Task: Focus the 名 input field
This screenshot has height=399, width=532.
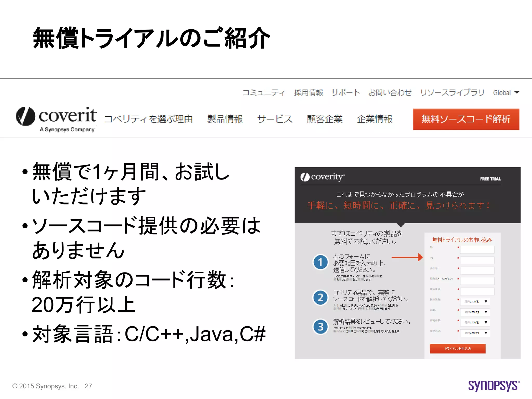Action: click(477, 260)
